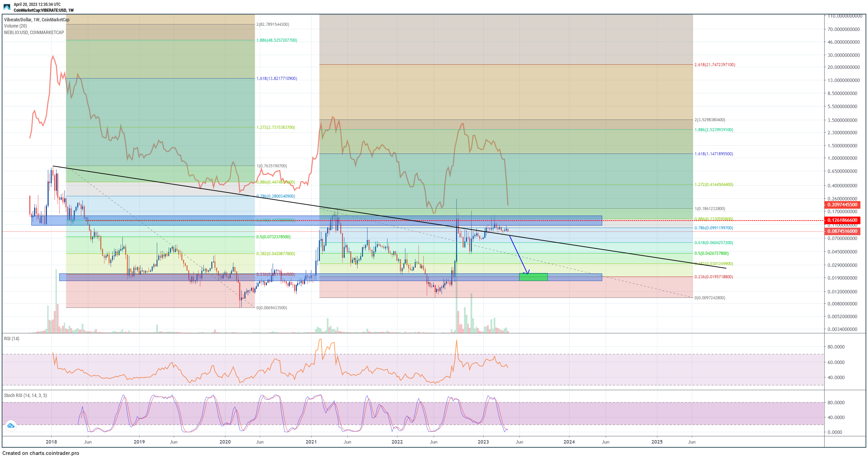Click the Cointrader logo icon at top-left
The height and width of the screenshot is (458, 868).
click(x=7, y=7)
